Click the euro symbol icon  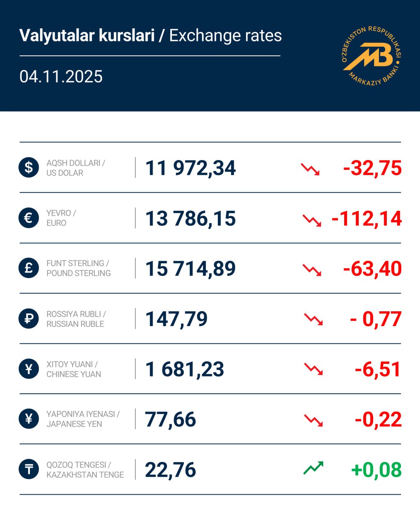tap(29, 218)
